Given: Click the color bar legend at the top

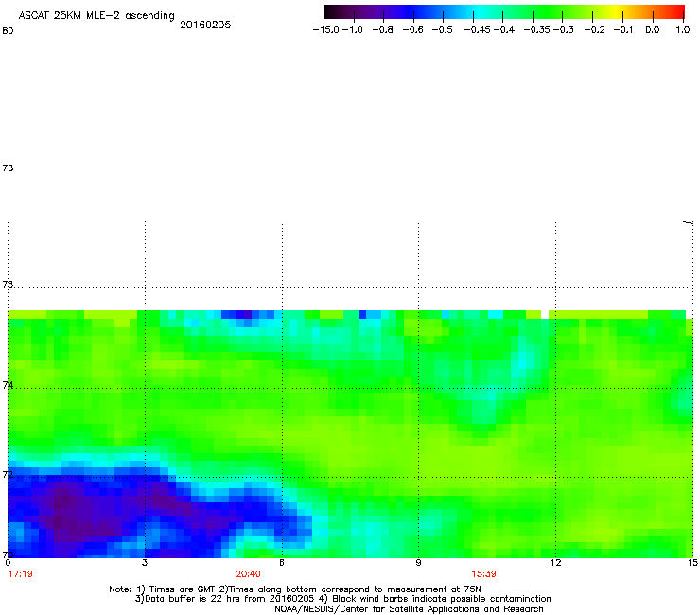Looking at the screenshot, I should (504, 12).
